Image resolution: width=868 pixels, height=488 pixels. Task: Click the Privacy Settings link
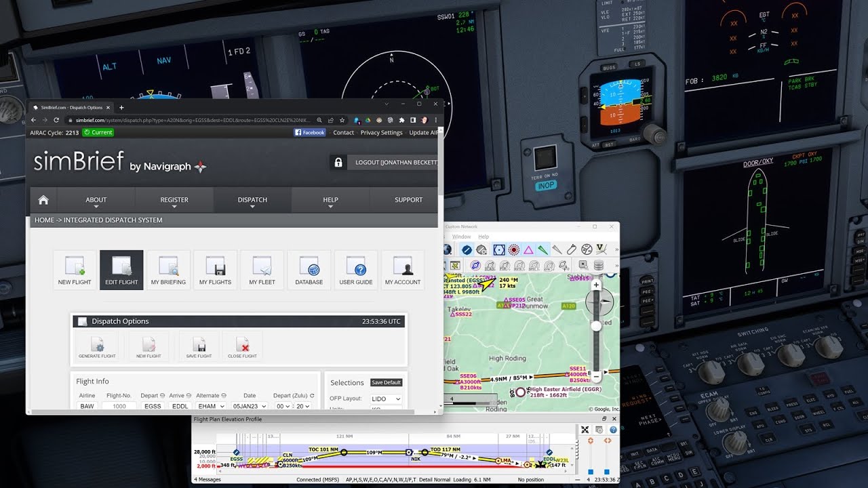(382, 133)
